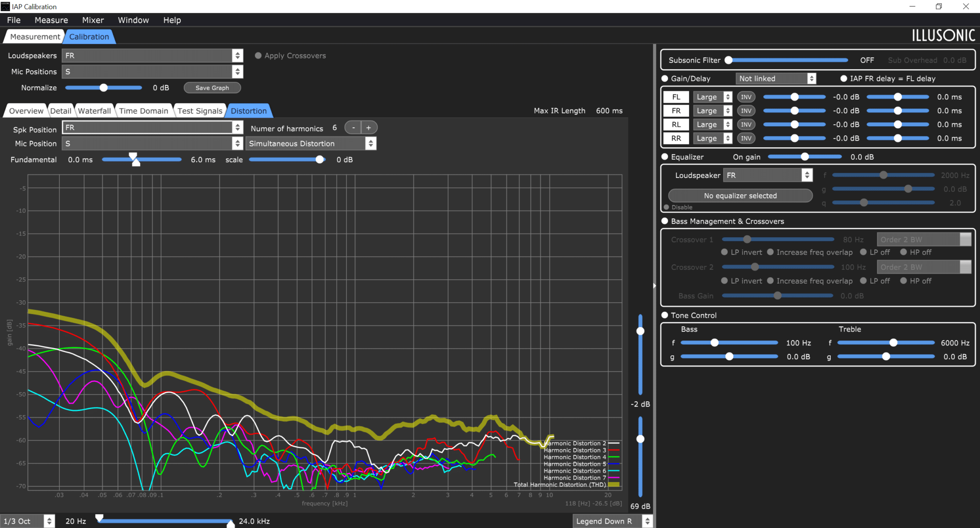The height and width of the screenshot is (528, 980).
Task: Switch to the Test Signals tab
Action: tap(200, 111)
